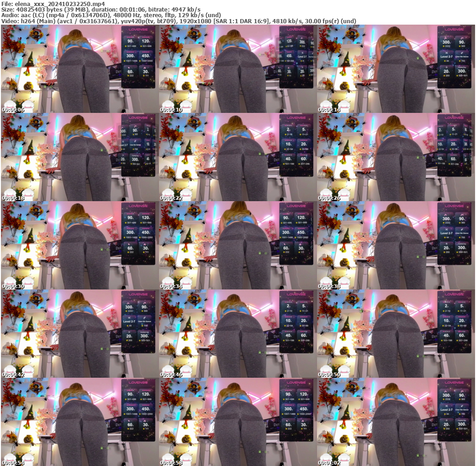Viewport: 476px width, 466px height.
Task: Expand the Control toy 300 options tile
Action: point(461,71)
